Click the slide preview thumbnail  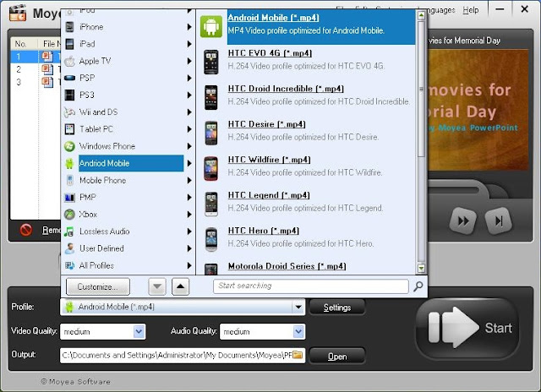(x=478, y=110)
